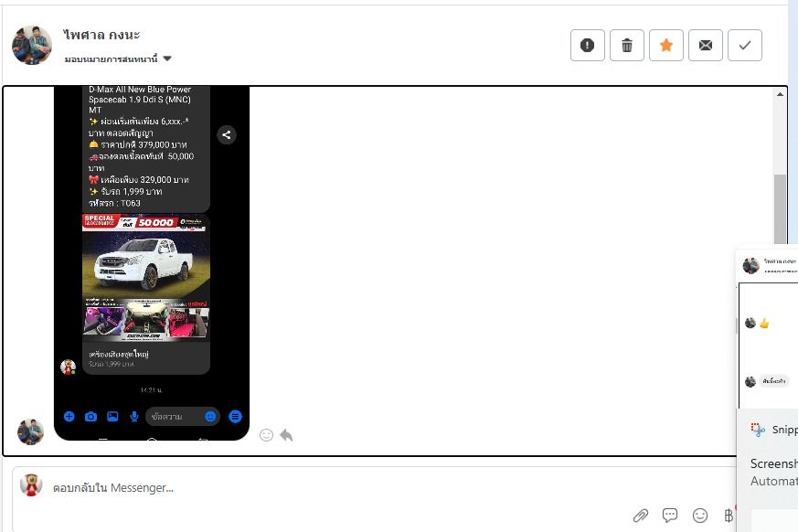Open contact profile picture in header
The height and width of the screenshot is (532, 798).
pos(32,45)
